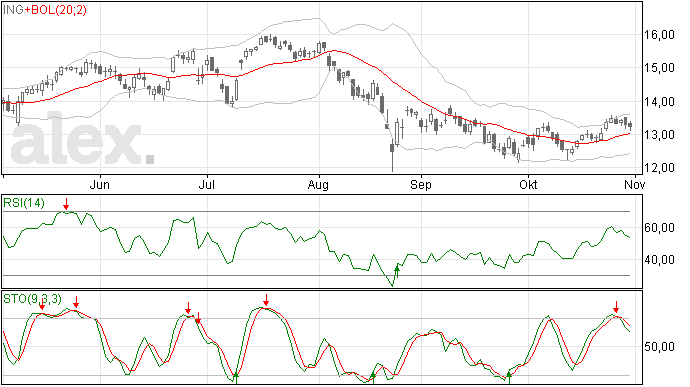Click the red sell arrow in RSI panel
The image size is (690, 387).
[66, 204]
